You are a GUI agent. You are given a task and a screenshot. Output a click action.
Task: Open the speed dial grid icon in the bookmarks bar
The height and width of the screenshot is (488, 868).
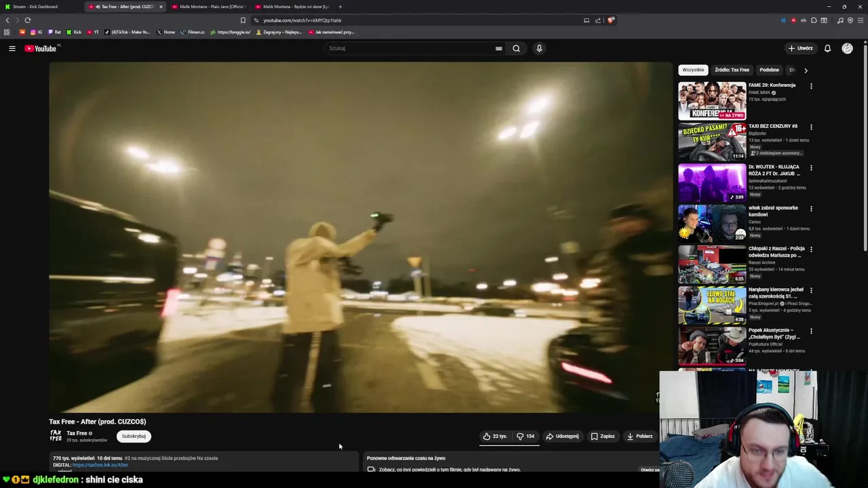pyautogui.click(x=7, y=32)
